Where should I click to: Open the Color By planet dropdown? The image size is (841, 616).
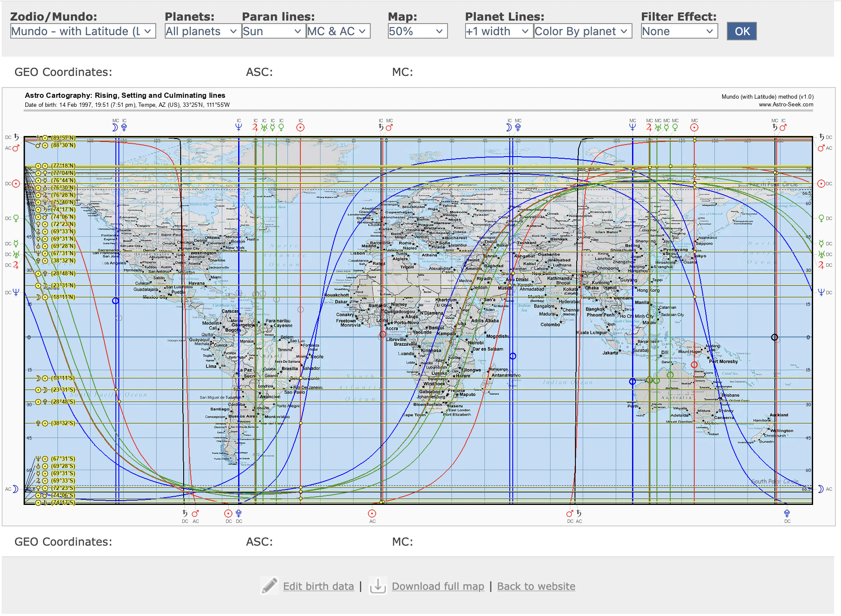pyautogui.click(x=582, y=31)
